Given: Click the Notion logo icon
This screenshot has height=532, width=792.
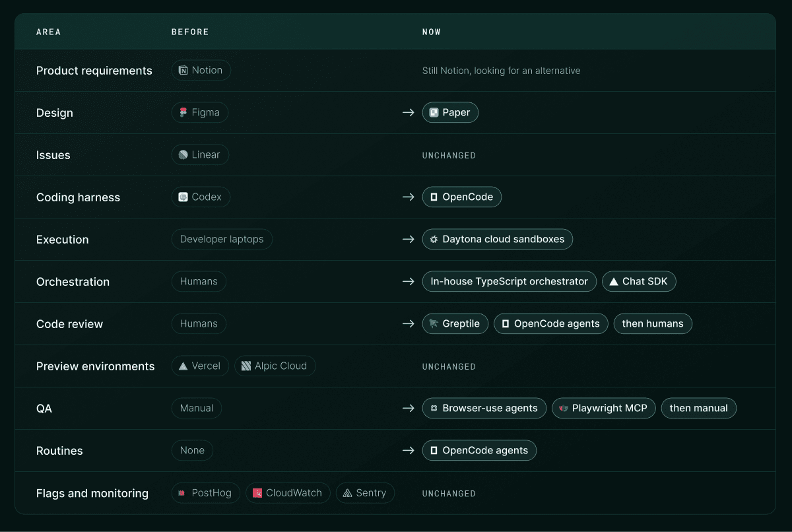Looking at the screenshot, I should point(183,71).
